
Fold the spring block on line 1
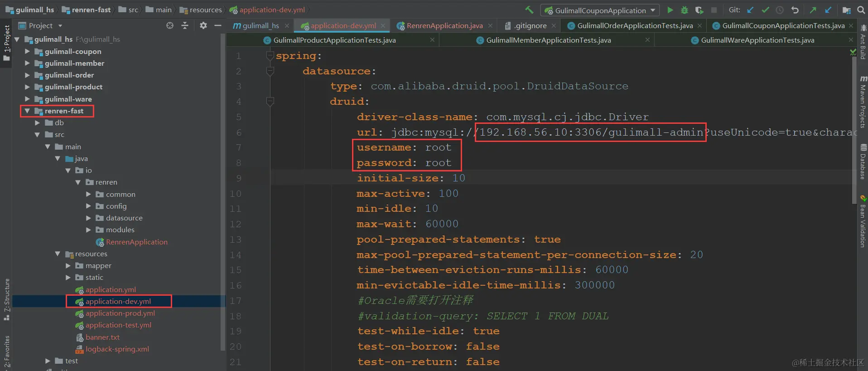point(270,56)
